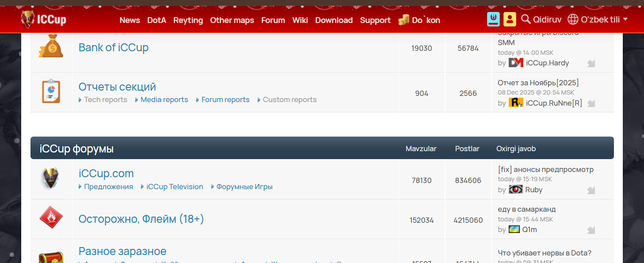
Task: Go to last post by Ruby arrow
Action: (591, 190)
